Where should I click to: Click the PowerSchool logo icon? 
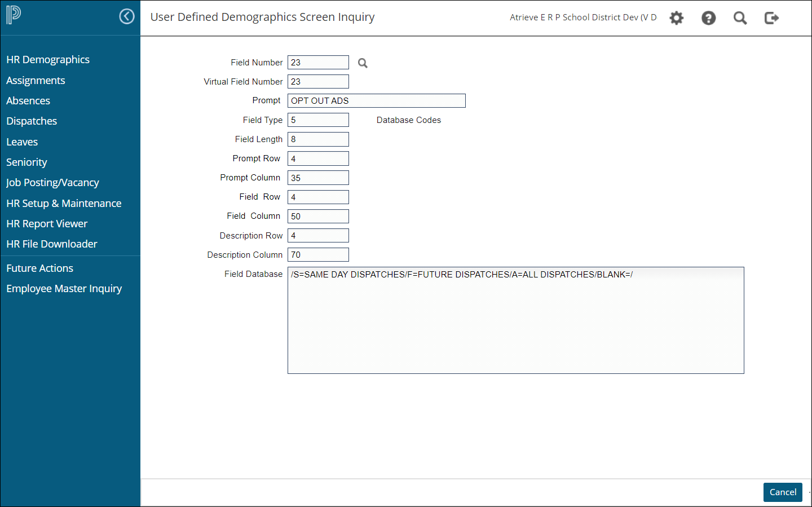14,15
